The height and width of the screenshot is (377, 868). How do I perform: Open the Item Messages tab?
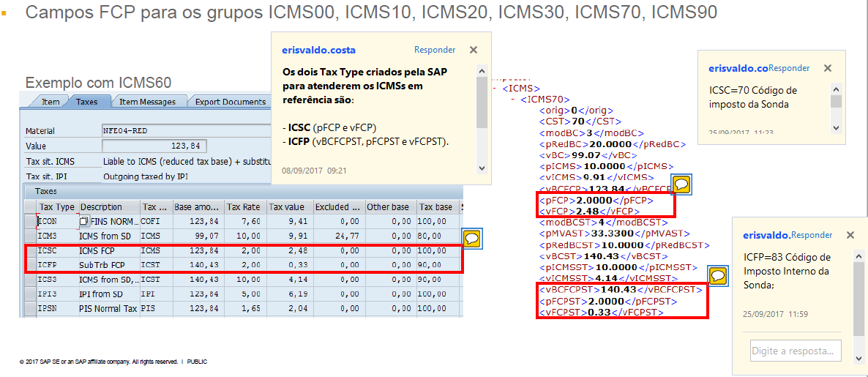(x=147, y=102)
